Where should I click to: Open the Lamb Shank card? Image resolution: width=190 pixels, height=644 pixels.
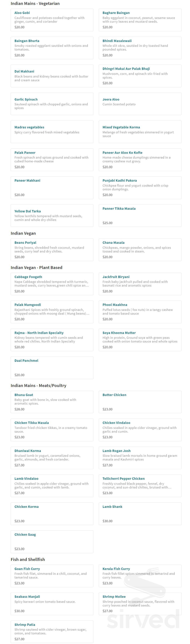click(112, 507)
